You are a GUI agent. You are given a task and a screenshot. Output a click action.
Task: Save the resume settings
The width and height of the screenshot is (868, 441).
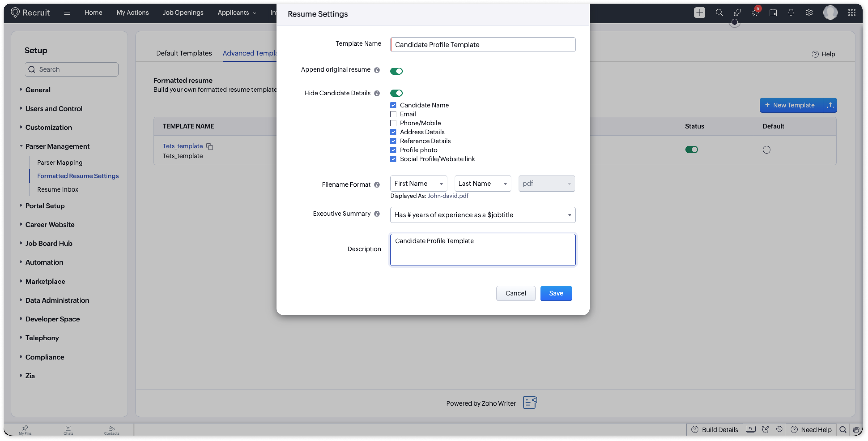[x=556, y=293]
